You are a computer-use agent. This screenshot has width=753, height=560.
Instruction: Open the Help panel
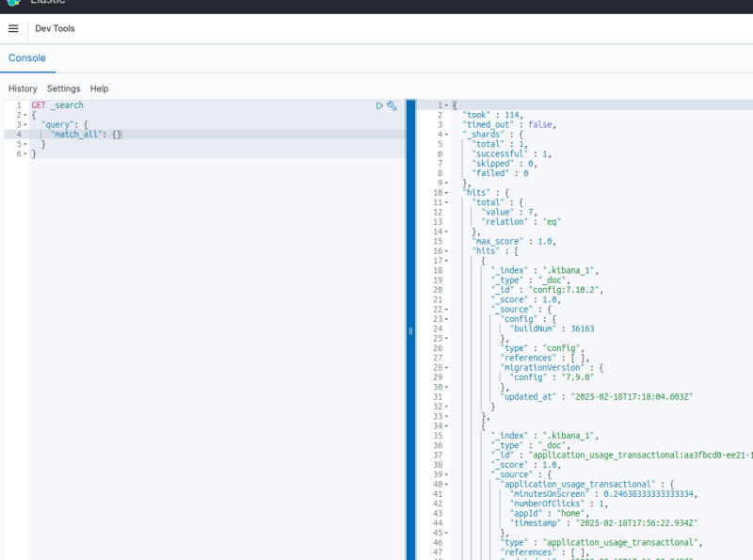(x=99, y=88)
